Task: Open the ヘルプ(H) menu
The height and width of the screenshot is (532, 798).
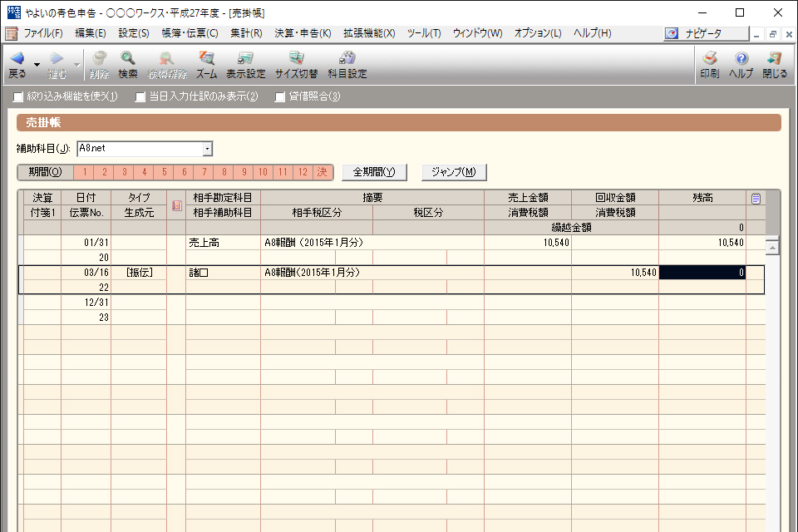Action: point(593,33)
